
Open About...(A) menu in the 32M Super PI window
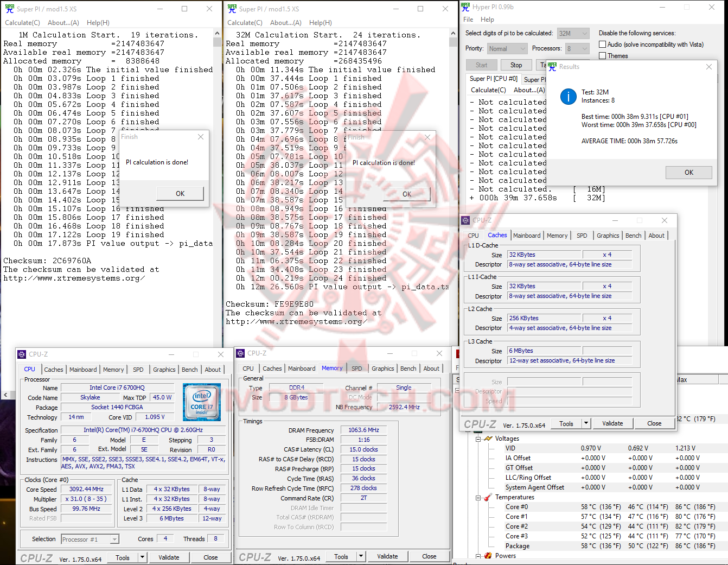point(286,23)
